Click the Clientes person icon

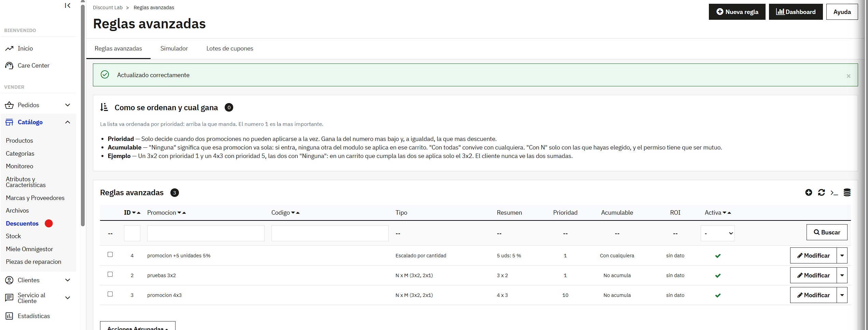[x=9, y=280]
